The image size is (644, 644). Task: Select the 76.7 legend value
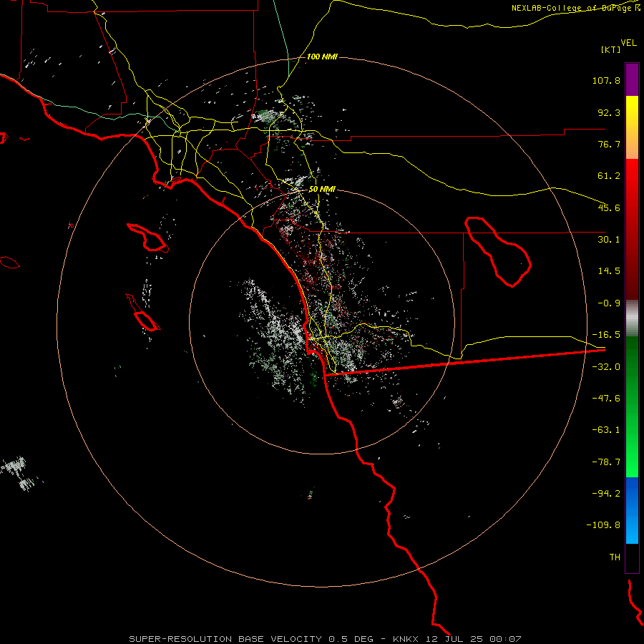[x=609, y=144]
